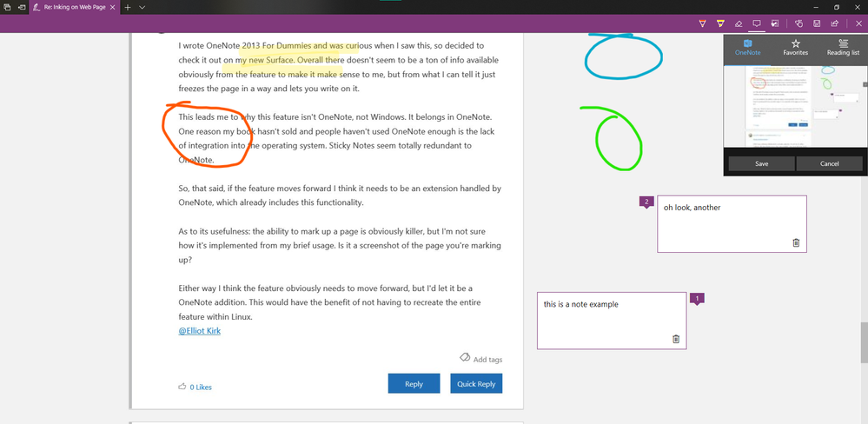Viewport: 868px width, 424px height.
Task: Click the web note preview thumbnail
Action: [x=794, y=106]
